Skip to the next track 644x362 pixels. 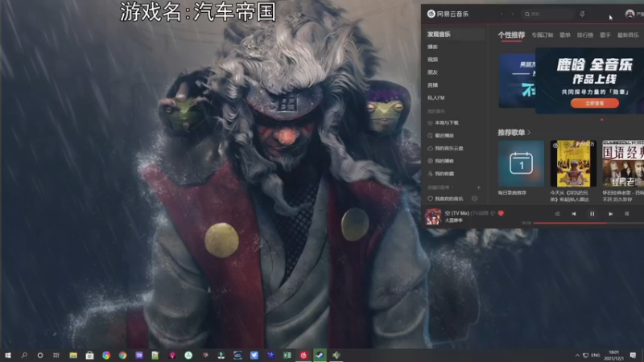click(x=610, y=214)
